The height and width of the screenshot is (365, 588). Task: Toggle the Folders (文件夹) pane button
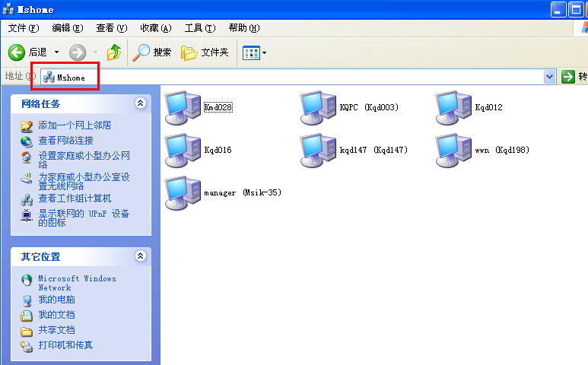click(x=205, y=52)
